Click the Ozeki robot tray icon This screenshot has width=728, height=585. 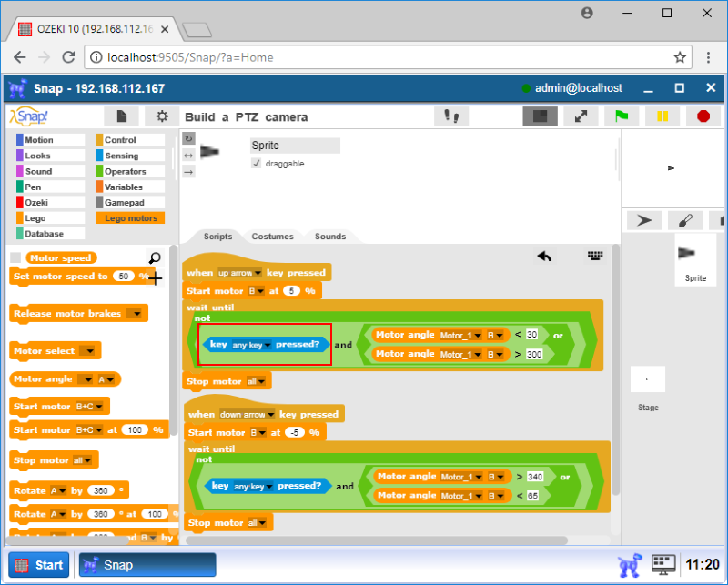pos(630,565)
